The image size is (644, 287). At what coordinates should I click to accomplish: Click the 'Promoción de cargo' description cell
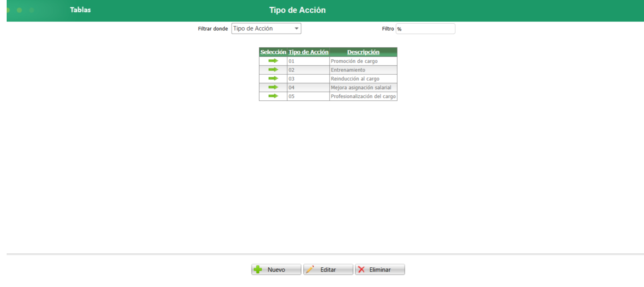pos(363,61)
